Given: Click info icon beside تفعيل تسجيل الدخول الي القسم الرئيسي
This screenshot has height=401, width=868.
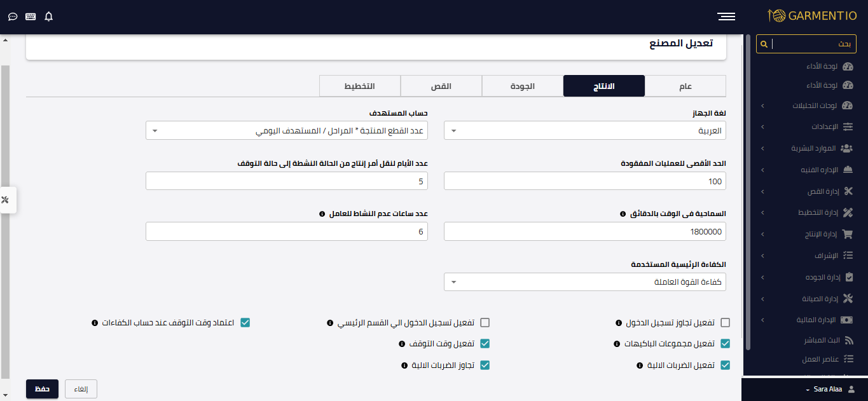Looking at the screenshot, I should pos(329,323).
